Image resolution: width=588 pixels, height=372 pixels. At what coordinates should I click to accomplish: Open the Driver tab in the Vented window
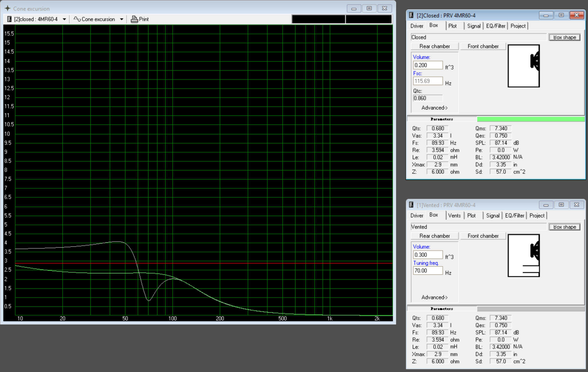tap(417, 215)
